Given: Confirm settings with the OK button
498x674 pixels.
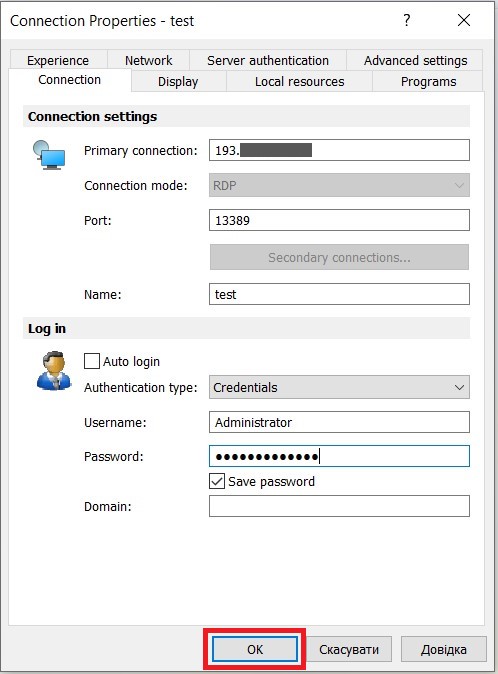Looking at the screenshot, I should pyautogui.click(x=255, y=649).
